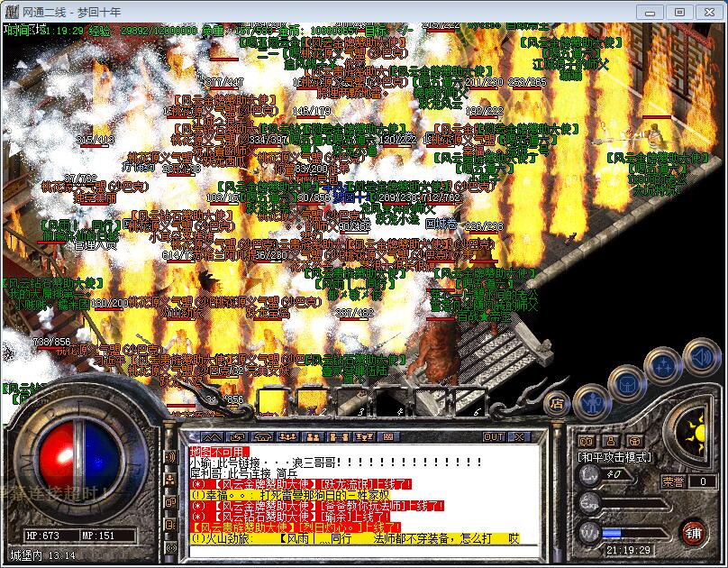The height and width of the screenshot is (568, 728).
Task: Click the OUT button in chat toolbar
Action: tap(494, 437)
